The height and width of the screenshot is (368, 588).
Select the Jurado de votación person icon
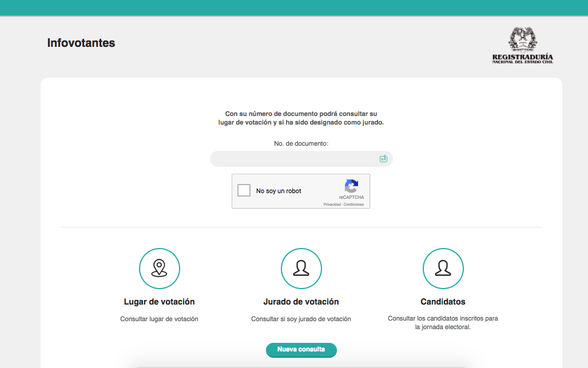tap(301, 269)
